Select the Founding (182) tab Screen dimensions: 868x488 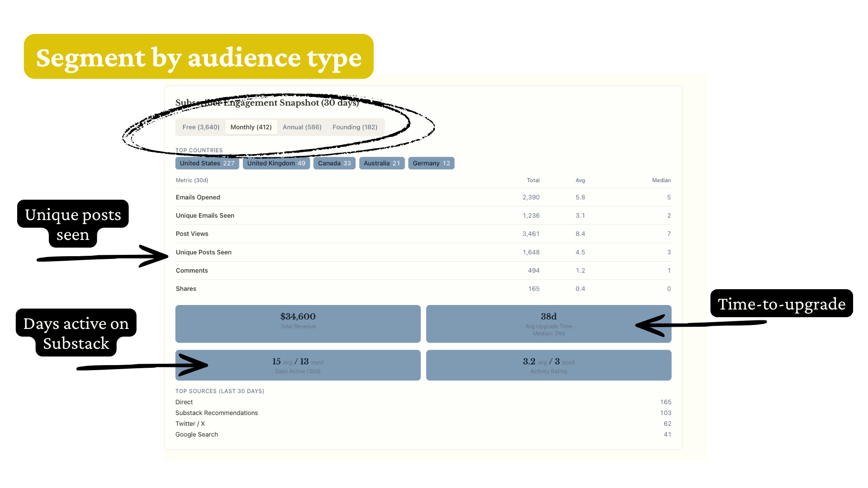355,127
